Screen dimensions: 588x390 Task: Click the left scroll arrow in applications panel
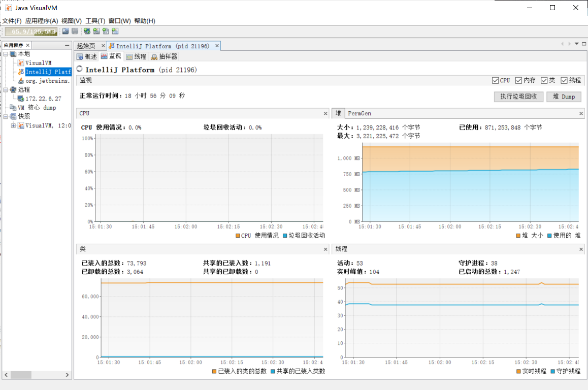coord(6,375)
